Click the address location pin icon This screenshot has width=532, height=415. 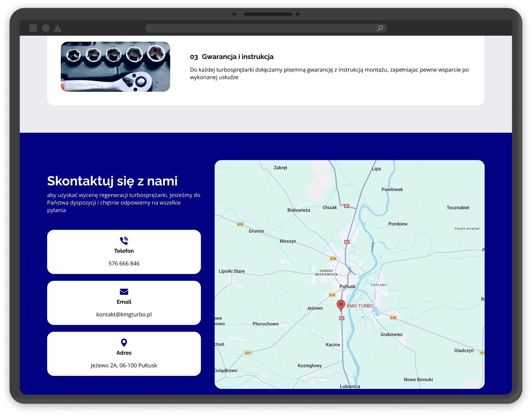coord(124,342)
